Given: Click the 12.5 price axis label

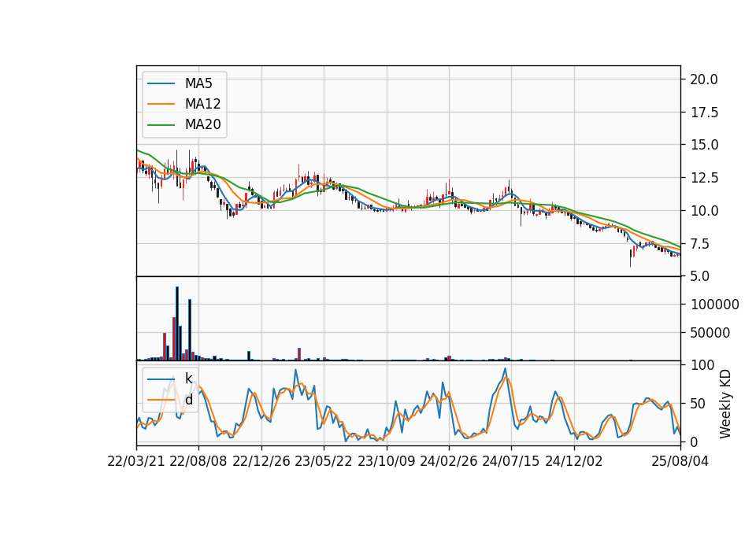Looking at the screenshot, I should coord(704,178).
